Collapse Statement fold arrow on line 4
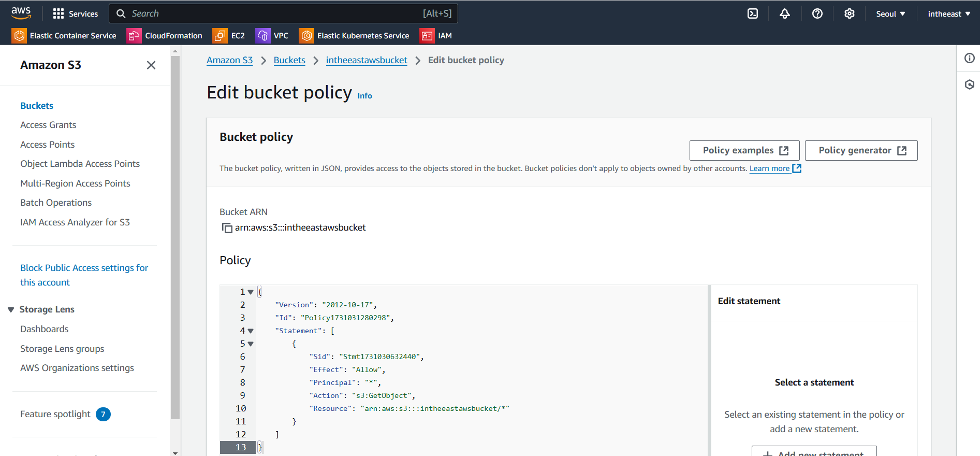 click(x=251, y=331)
